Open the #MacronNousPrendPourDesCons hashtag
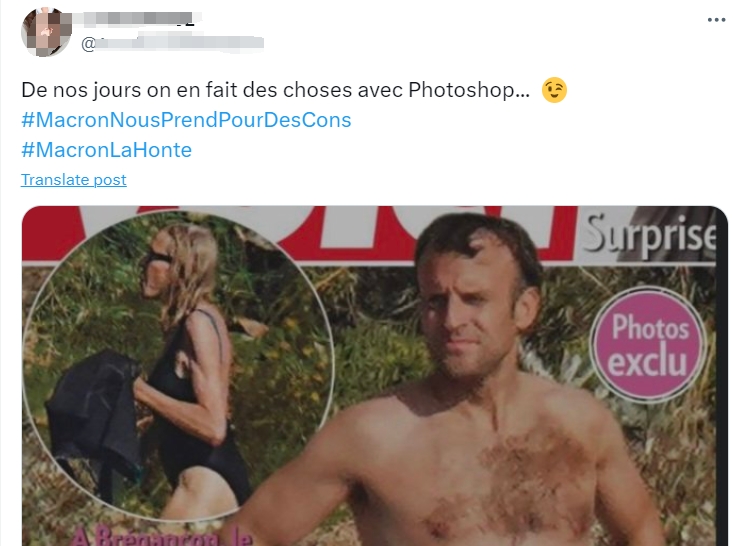The width and height of the screenshot is (733, 546). [186, 120]
